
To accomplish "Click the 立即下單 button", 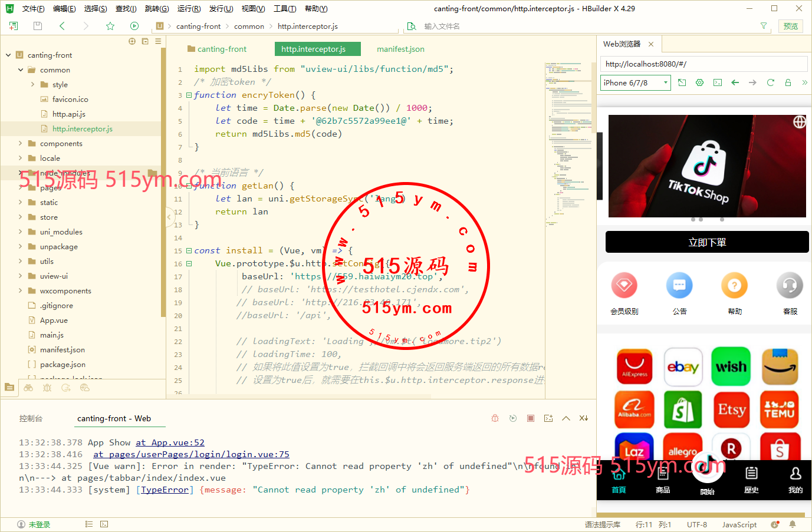I will (x=707, y=242).
